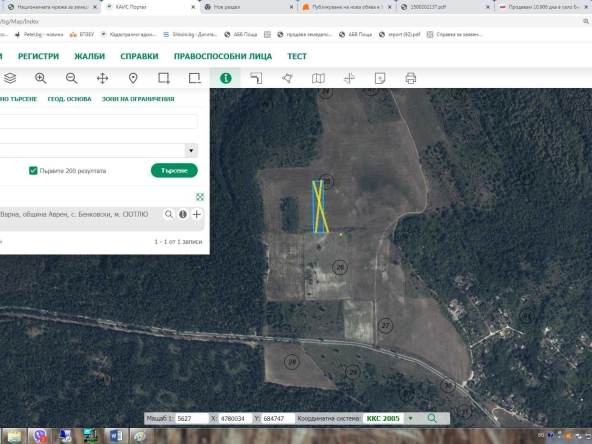Open the ККС 2005 coordinate system dropdown
This screenshot has height=444, width=592.
tap(410, 418)
